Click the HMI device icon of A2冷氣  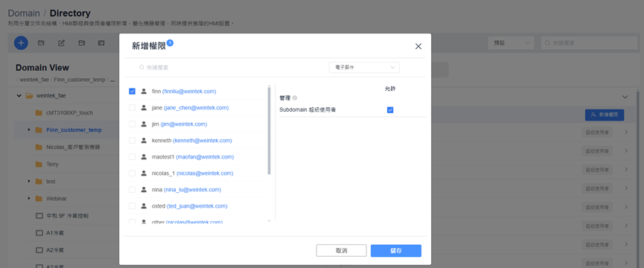click(x=39, y=250)
